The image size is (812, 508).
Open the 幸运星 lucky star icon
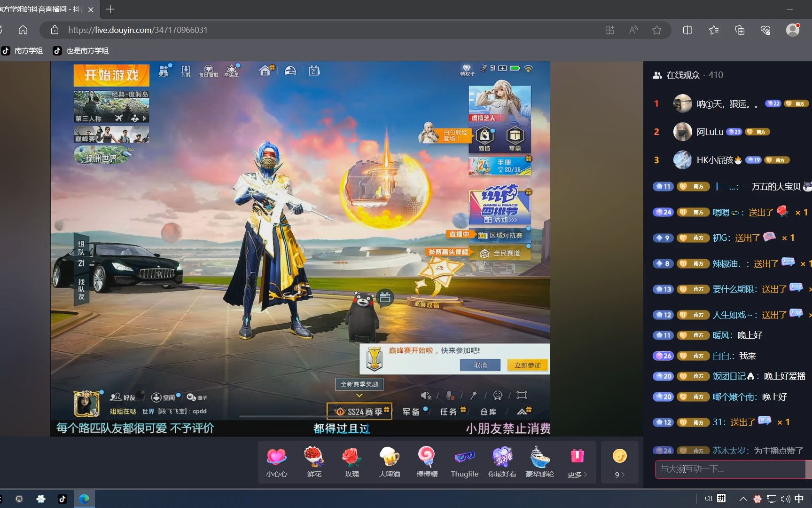point(232,71)
